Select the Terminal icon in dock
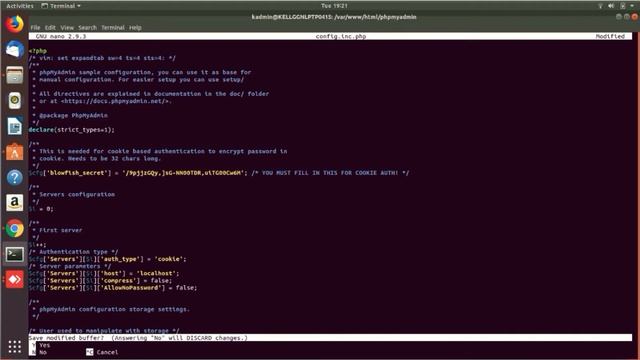The width and height of the screenshot is (640, 360). [x=15, y=254]
